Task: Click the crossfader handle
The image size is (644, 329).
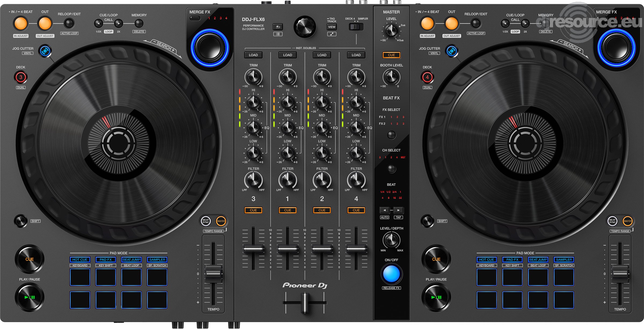Action: [x=305, y=303]
